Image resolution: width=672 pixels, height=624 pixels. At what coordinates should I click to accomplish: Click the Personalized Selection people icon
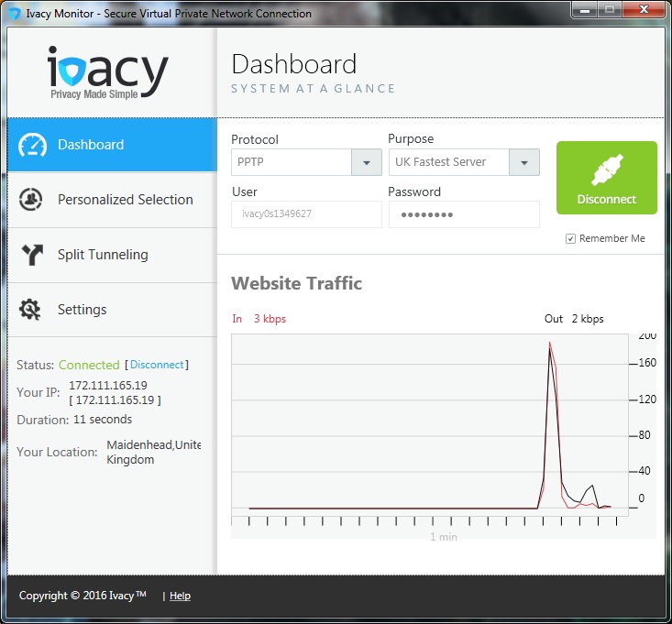click(x=30, y=200)
